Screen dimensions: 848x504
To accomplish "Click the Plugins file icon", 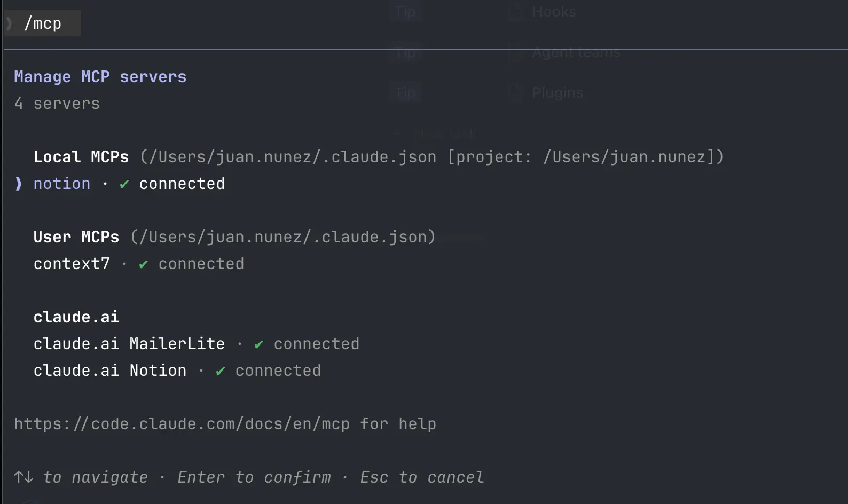I will tap(515, 92).
